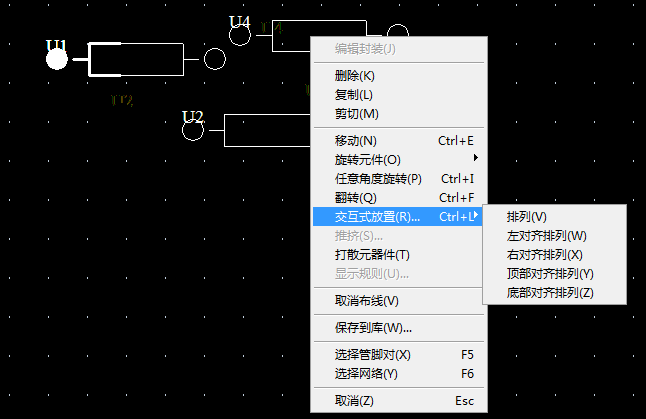Select 左对齐排列(W) alignment option
646x419 pixels.
[x=546, y=236]
